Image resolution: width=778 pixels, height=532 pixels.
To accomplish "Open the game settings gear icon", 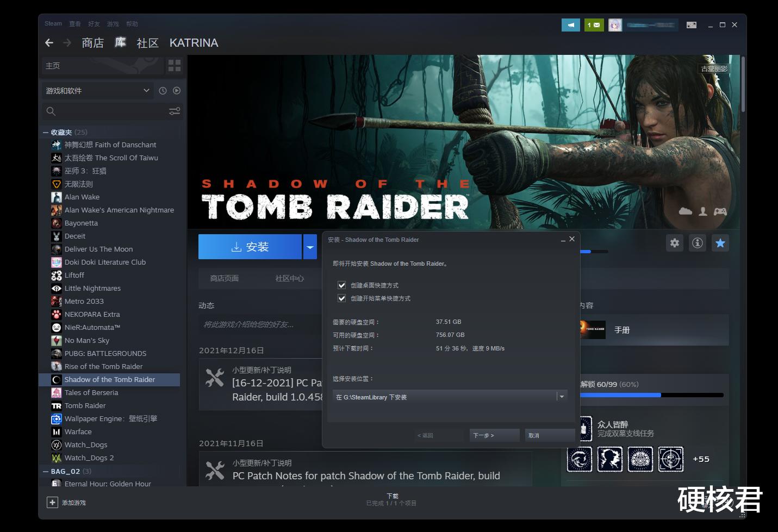I will 675,243.
